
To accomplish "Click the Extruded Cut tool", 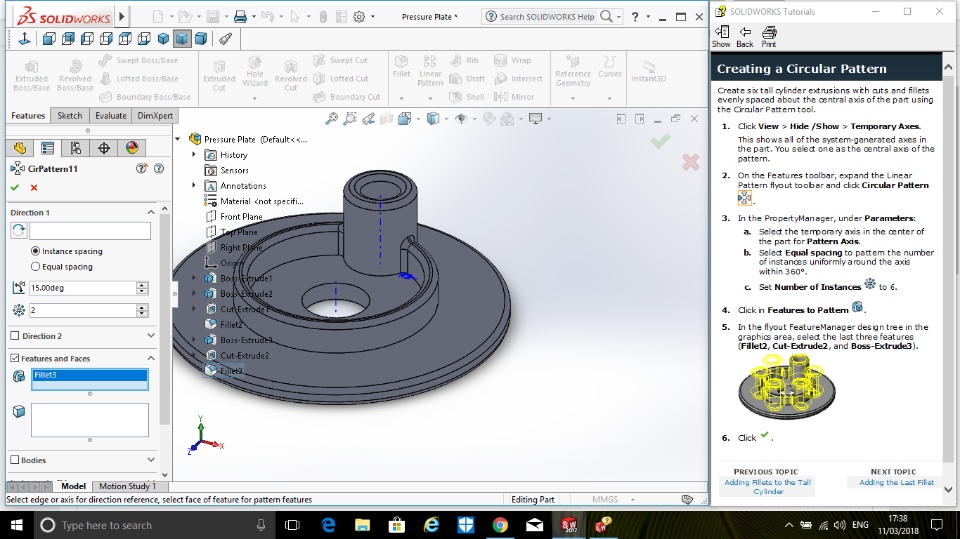I will [x=219, y=76].
